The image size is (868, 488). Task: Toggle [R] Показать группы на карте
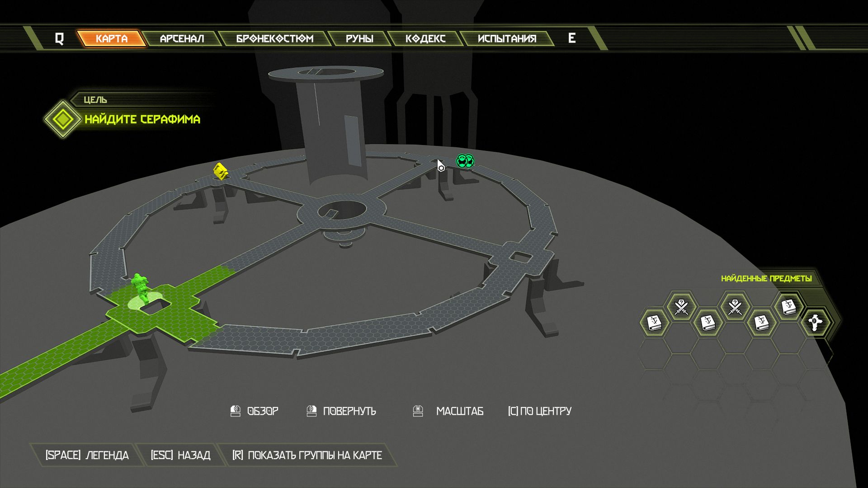[x=307, y=455]
